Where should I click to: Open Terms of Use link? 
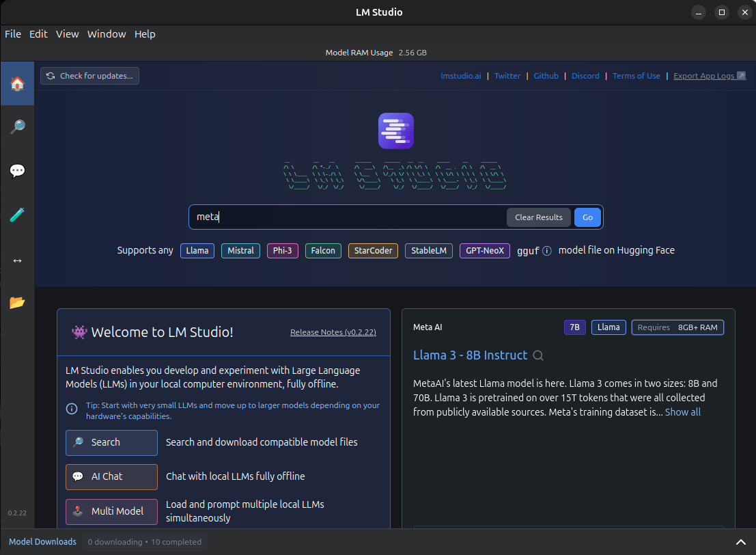(x=636, y=76)
